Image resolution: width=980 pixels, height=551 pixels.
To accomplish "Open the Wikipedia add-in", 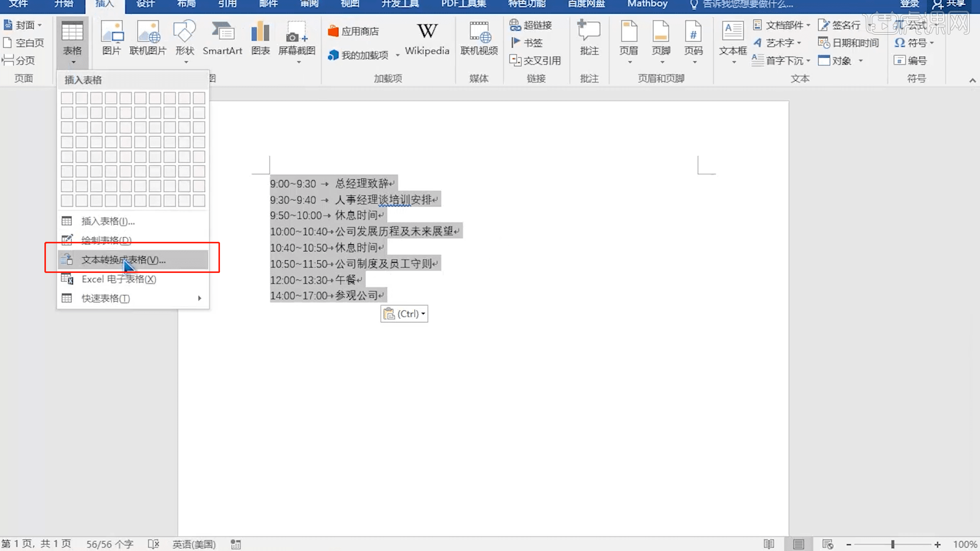I will coord(427,39).
